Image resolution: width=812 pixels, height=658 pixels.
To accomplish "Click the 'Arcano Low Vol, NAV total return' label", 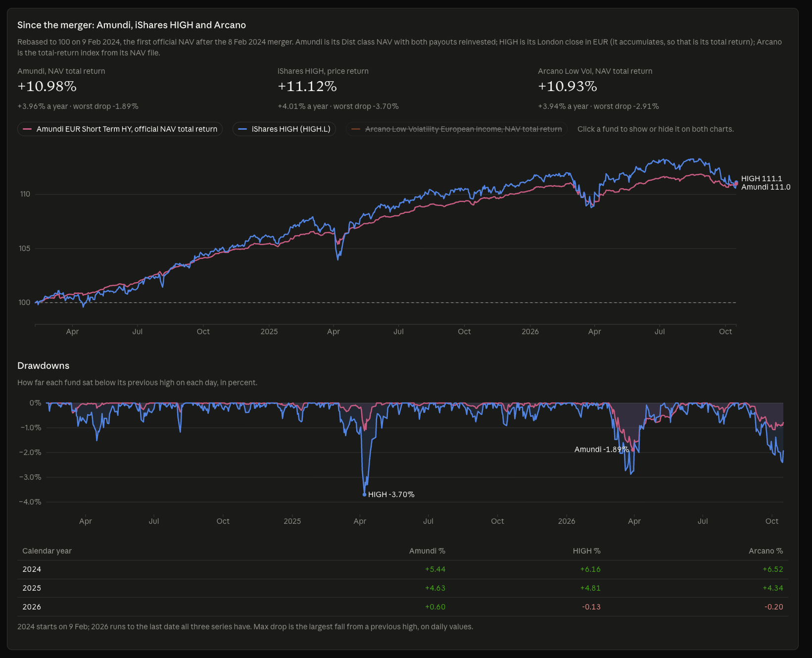I will click(595, 71).
